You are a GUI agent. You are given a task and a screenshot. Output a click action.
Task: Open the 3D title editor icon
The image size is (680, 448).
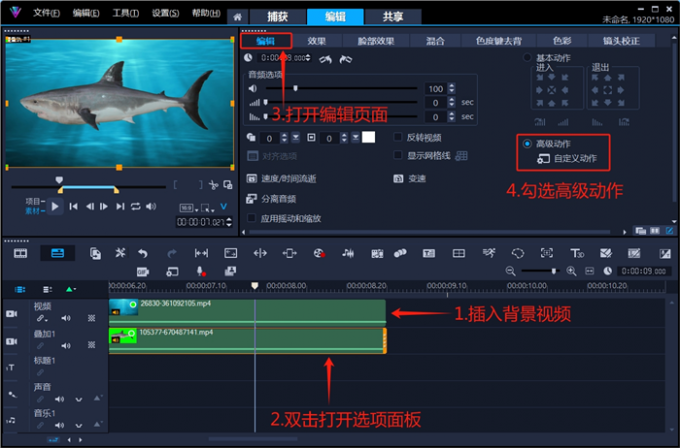click(576, 253)
